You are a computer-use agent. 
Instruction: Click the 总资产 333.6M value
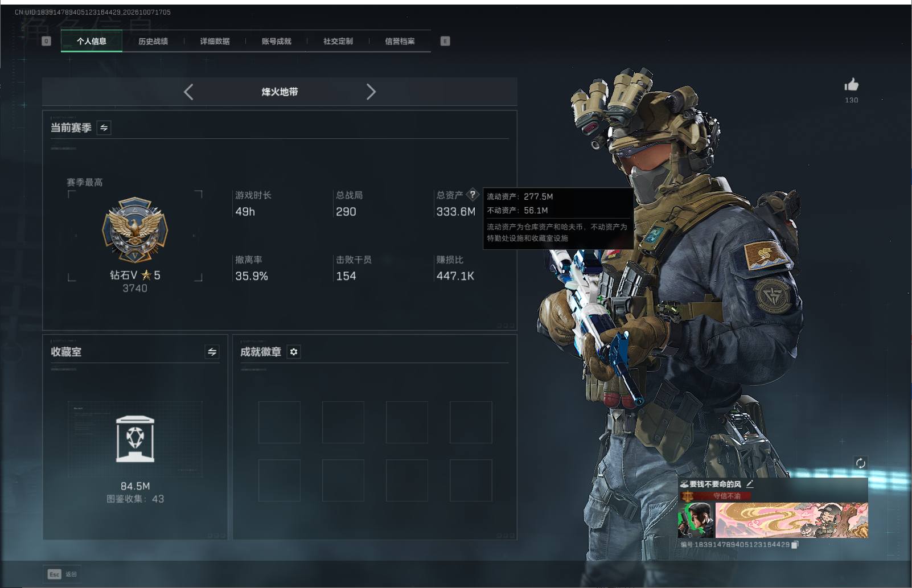pos(456,212)
